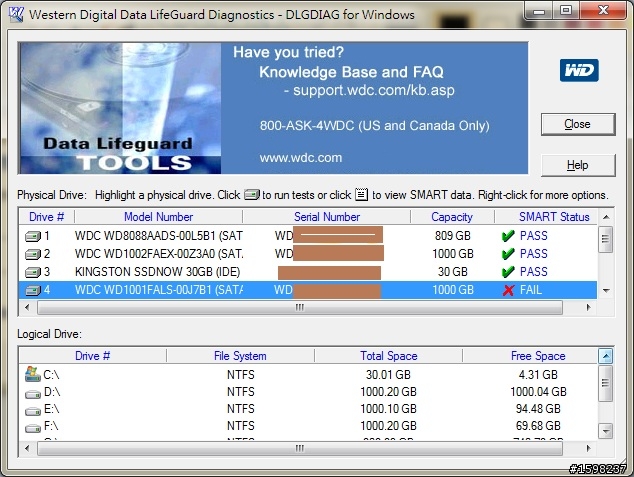Click the 4.31 GB free space value
The width and height of the screenshot is (634, 477).
pos(538,375)
